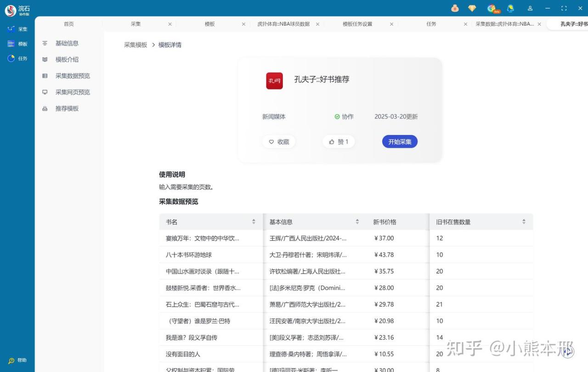Click the notification bell icon
This screenshot has width=588, height=372.
(x=510, y=8)
